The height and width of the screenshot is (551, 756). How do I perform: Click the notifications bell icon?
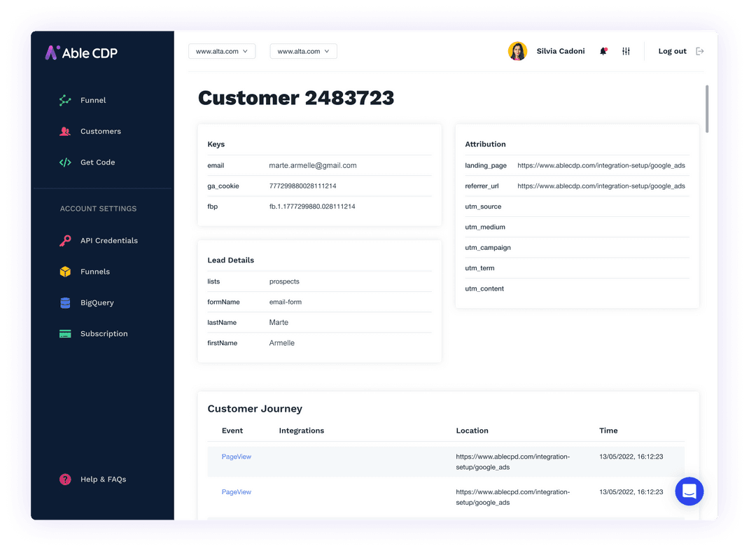(x=603, y=50)
